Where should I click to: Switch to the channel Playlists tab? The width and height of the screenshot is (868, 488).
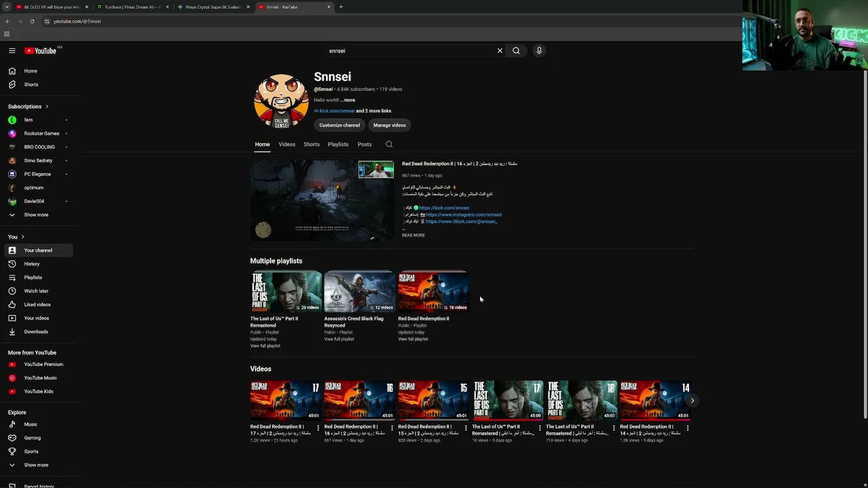pos(338,144)
